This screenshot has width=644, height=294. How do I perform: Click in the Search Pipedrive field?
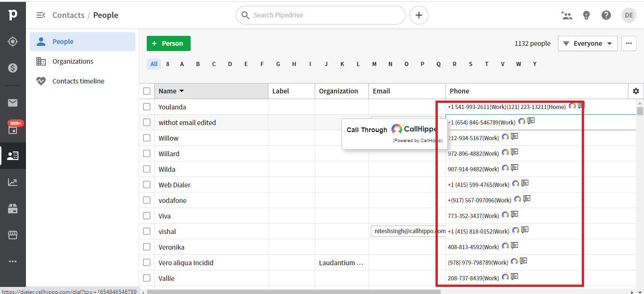click(x=321, y=15)
